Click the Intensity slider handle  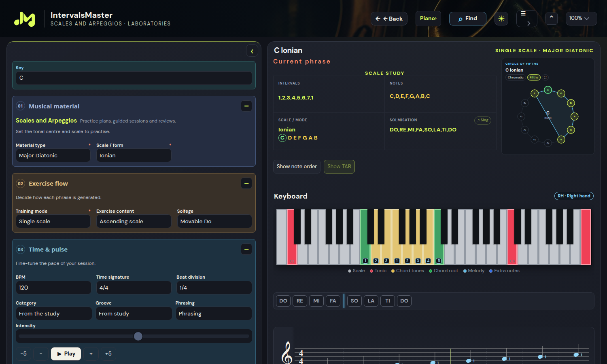point(138,336)
